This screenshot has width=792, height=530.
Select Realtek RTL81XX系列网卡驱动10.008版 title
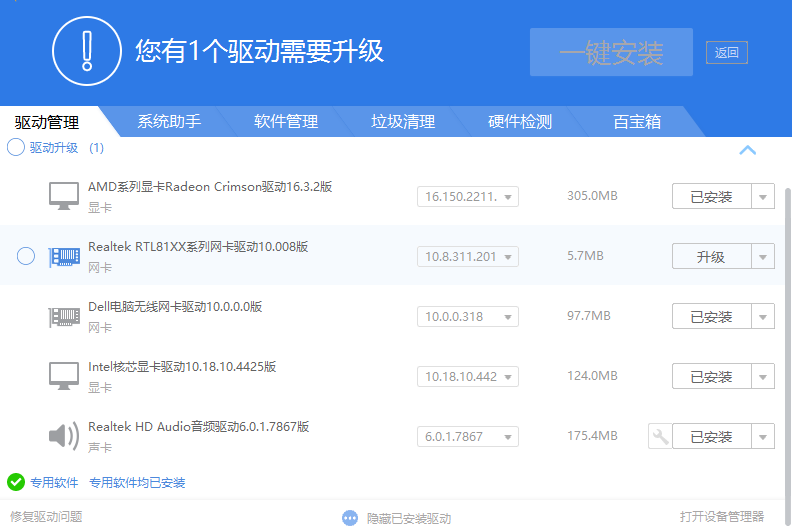198,247
